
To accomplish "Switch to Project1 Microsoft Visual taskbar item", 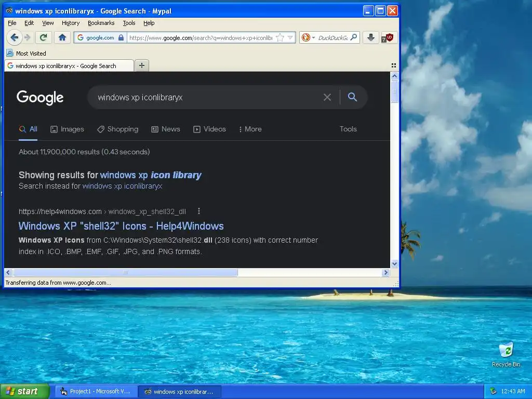I will pyautogui.click(x=96, y=392).
